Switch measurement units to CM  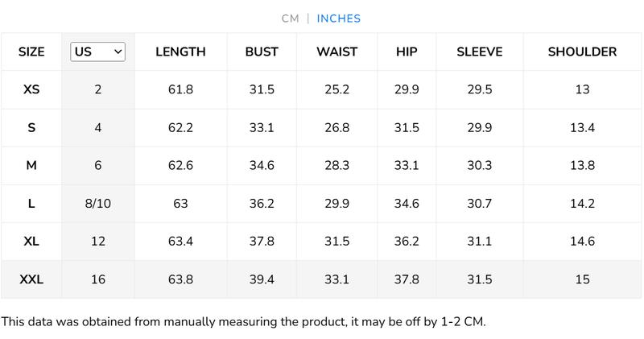pyautogui.click(x=291, y=19)
